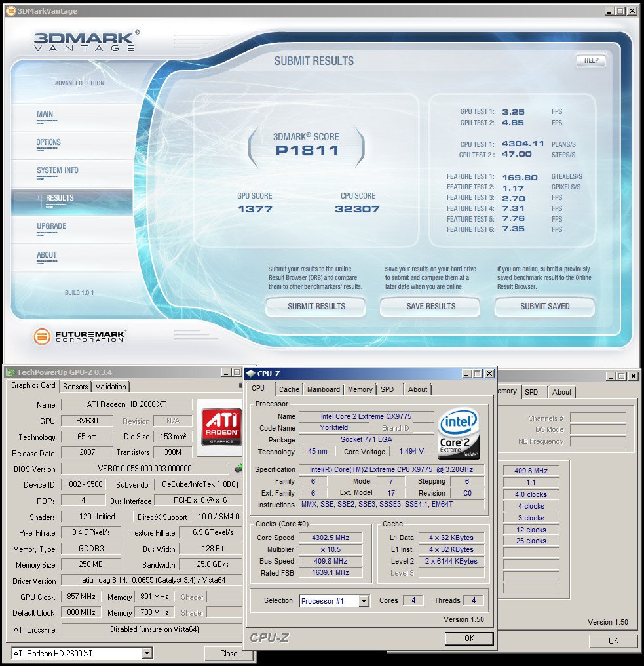Switch to the Mainboard tab in CPU-Z
644x666 pixels.
324,389
